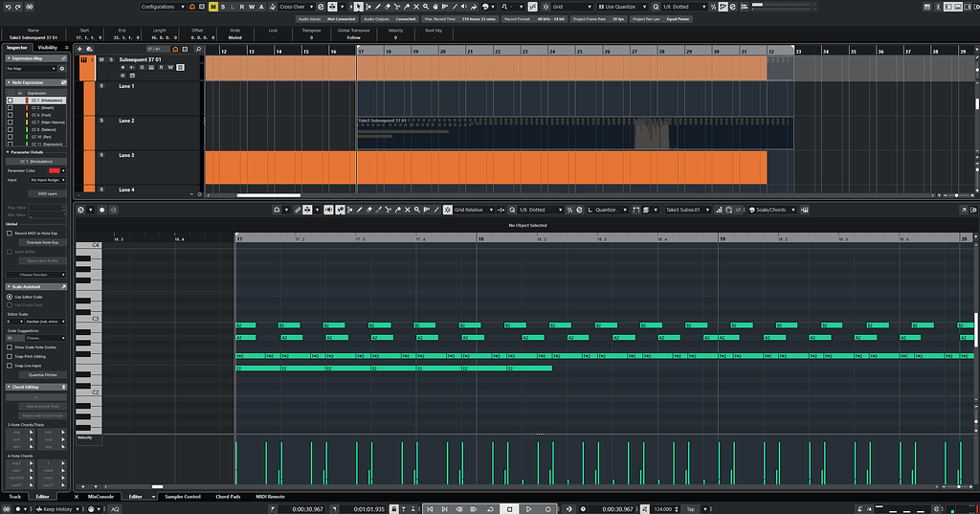Select the Erase tool in top toolbar
This screenshot has width=980, height=514.
tap(387, 7)
